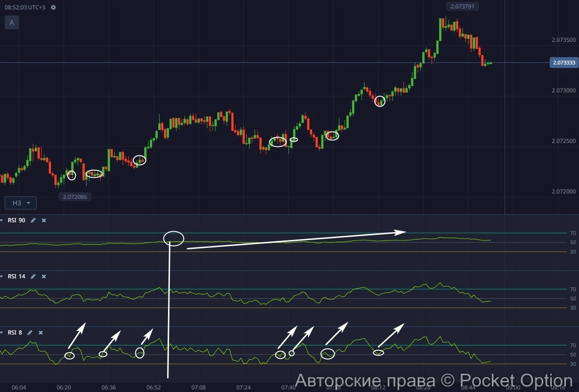Select the current price tag 2.073333

[563, 62]
